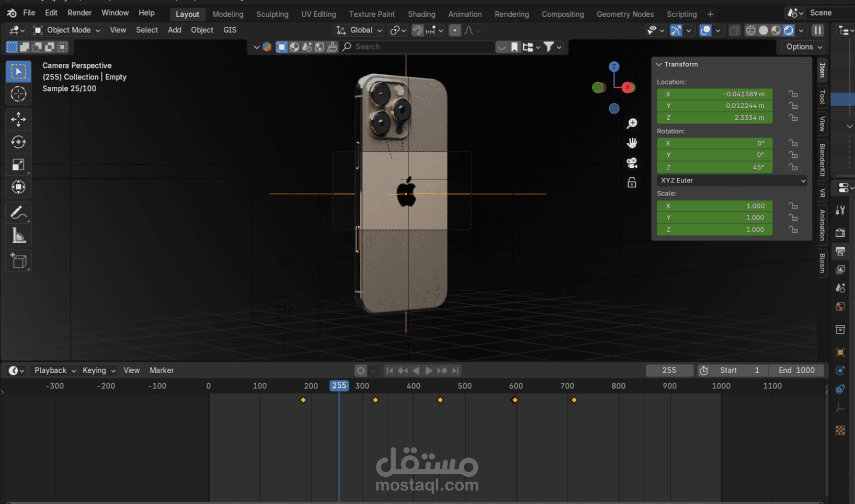Select the Annotate pencil tool

coord(18,213)
